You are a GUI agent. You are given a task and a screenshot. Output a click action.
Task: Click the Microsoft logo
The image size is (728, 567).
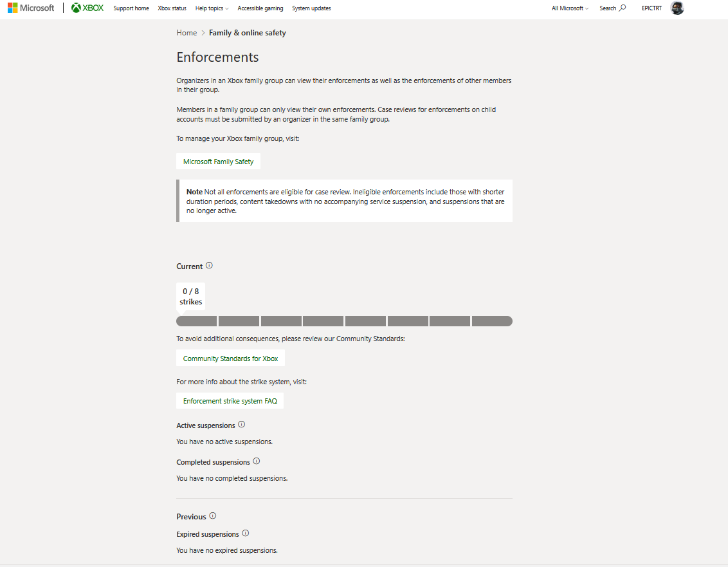point(31,8)
